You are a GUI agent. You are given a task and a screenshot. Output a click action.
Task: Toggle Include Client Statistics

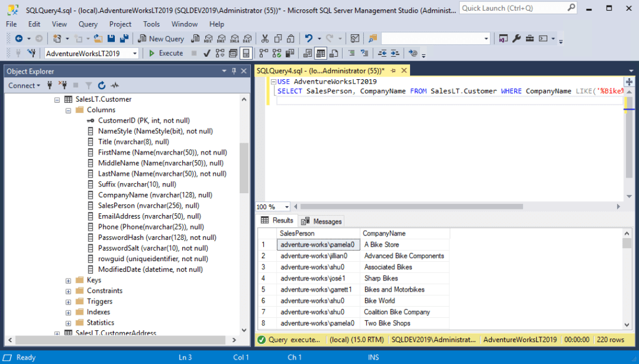(290, 54)
